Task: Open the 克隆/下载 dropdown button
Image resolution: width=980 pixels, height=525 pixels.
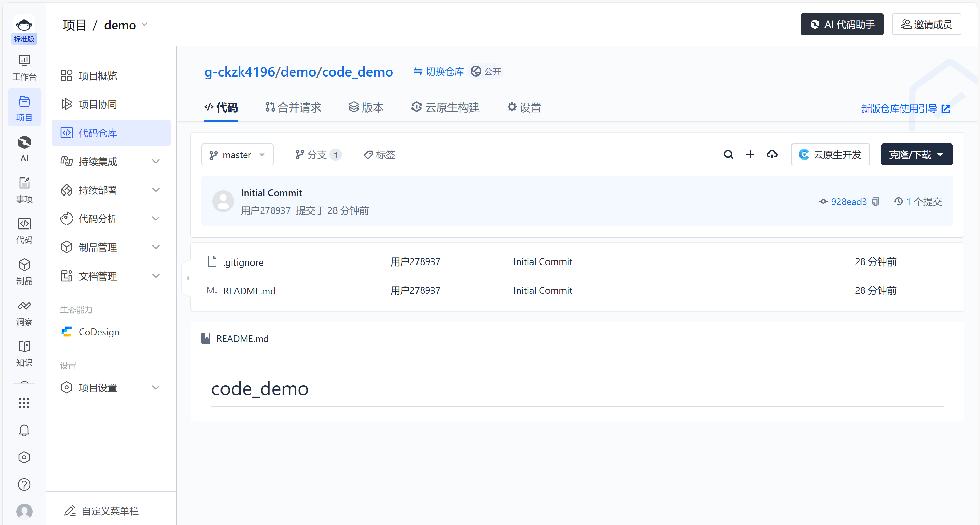Action: tap(916, 155)
